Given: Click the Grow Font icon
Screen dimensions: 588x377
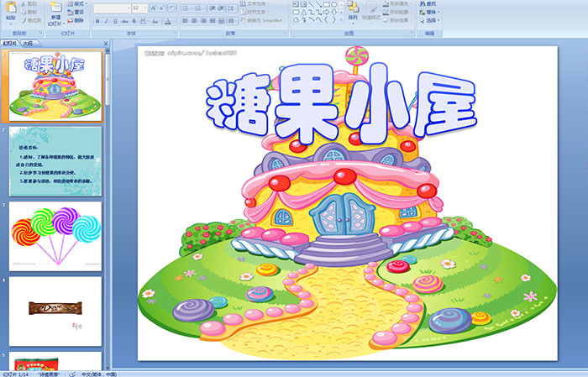Looking at the screenshot, I should [x=154, y=8].
